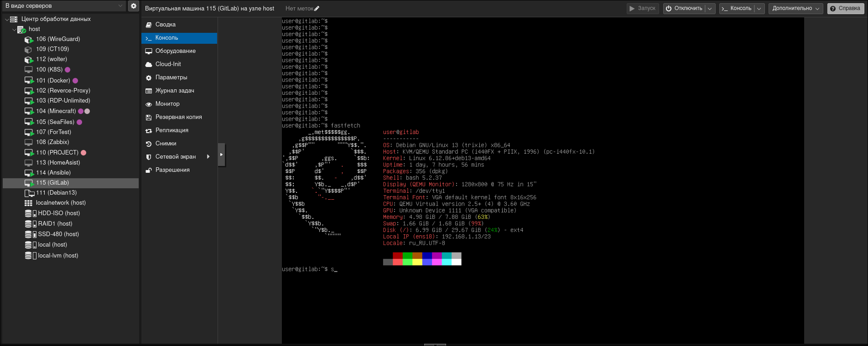Image resolution: width=868 pixels, height=346 pixels.
Task: Click the Parameters gear icon
Action: (149, 77)
